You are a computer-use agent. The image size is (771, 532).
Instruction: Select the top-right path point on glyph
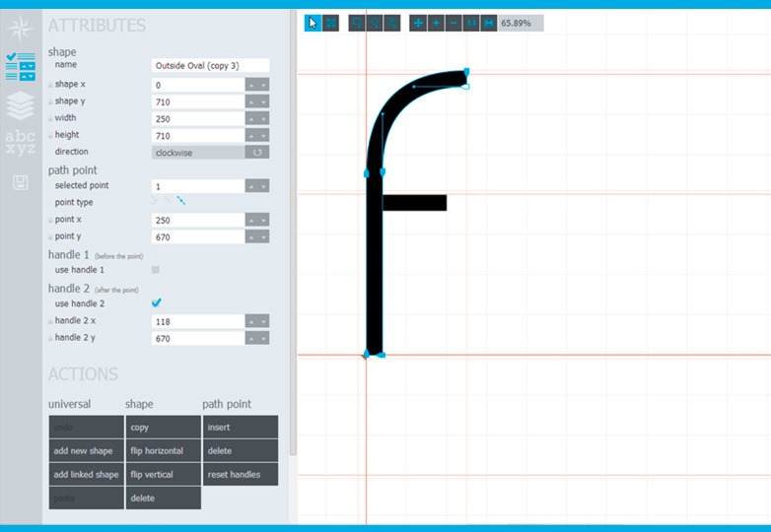pos(466,72)
